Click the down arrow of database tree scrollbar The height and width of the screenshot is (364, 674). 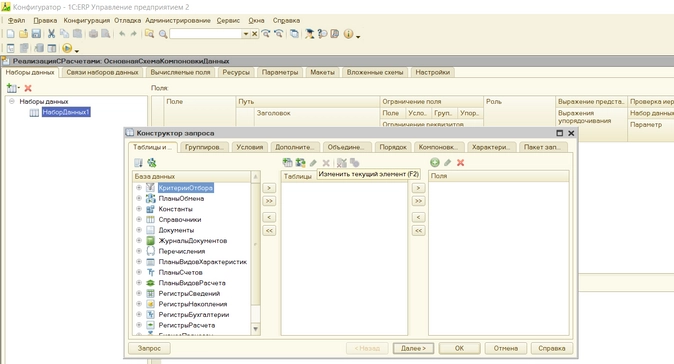255,329
